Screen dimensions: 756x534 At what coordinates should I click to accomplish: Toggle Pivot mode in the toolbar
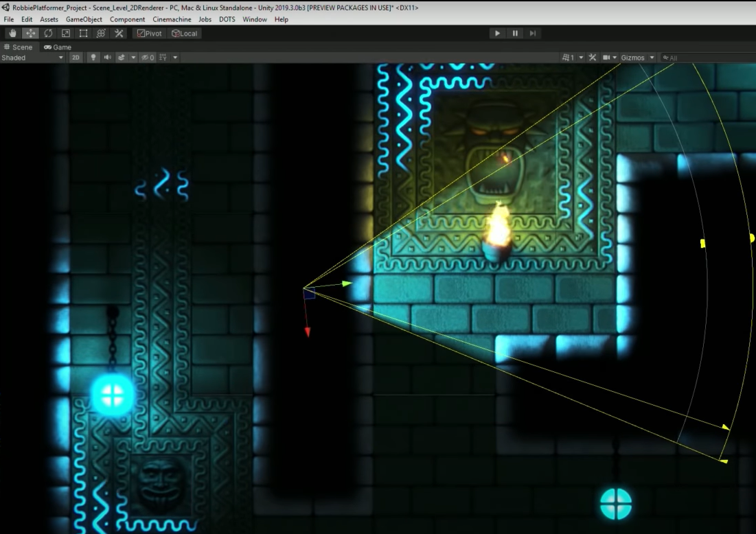150,32
